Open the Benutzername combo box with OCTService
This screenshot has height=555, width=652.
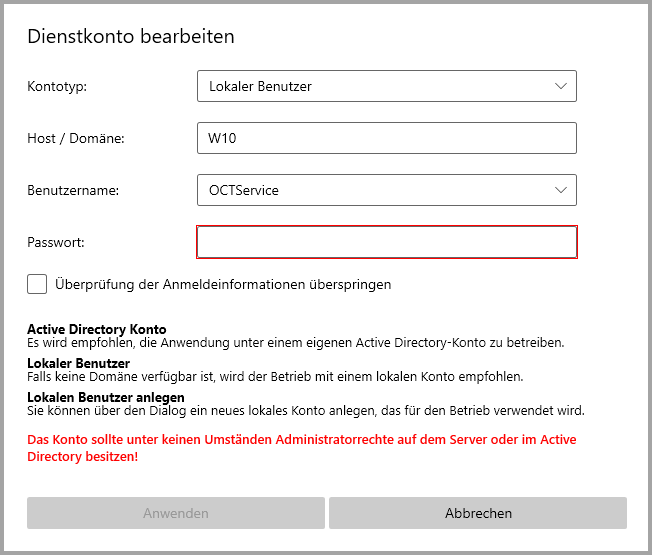coord(370,189)
